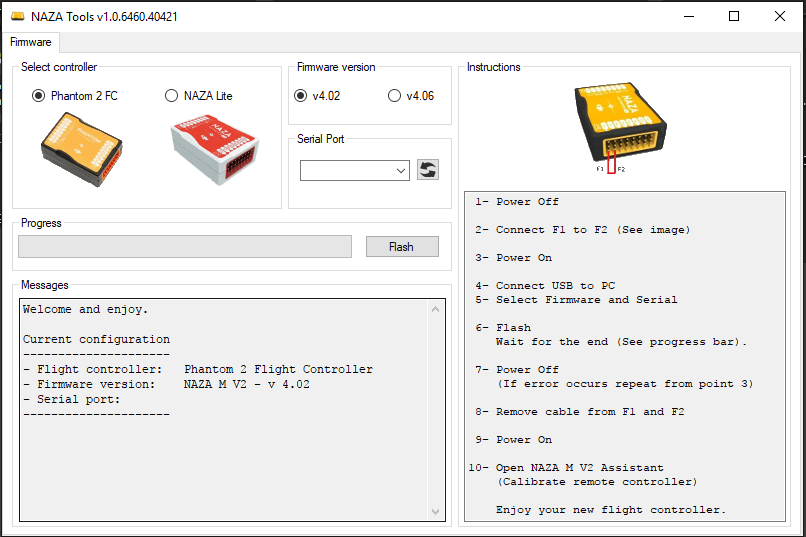Image resolution: width=806 pixels, height=537 pixels.
Task: Click the 'Flight controller:' message row
Action: point(198,369)
